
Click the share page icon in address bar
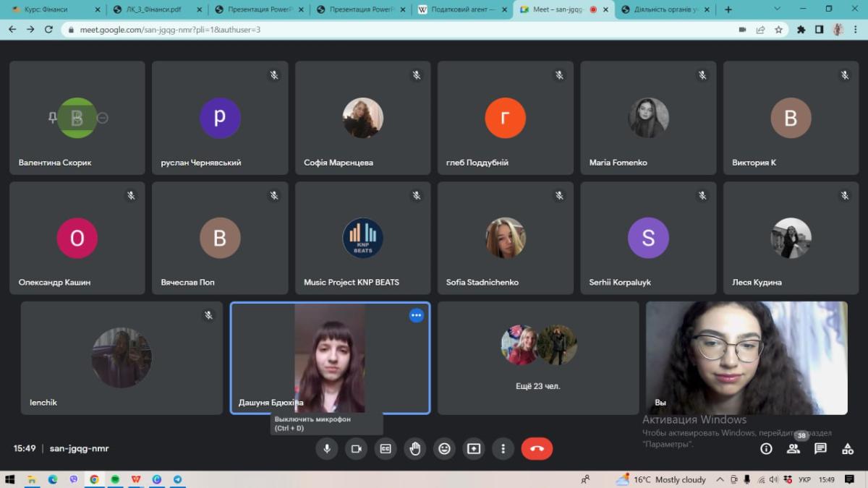coord(760,30)
